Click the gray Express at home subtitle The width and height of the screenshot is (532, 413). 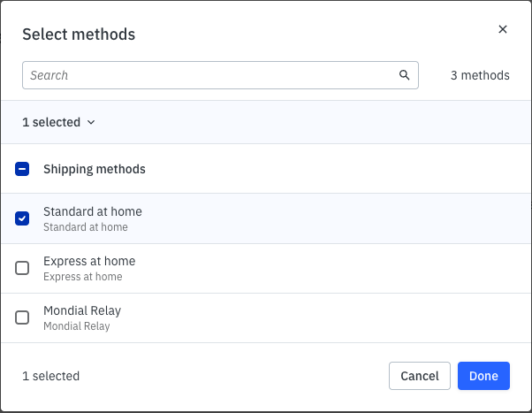83,277
